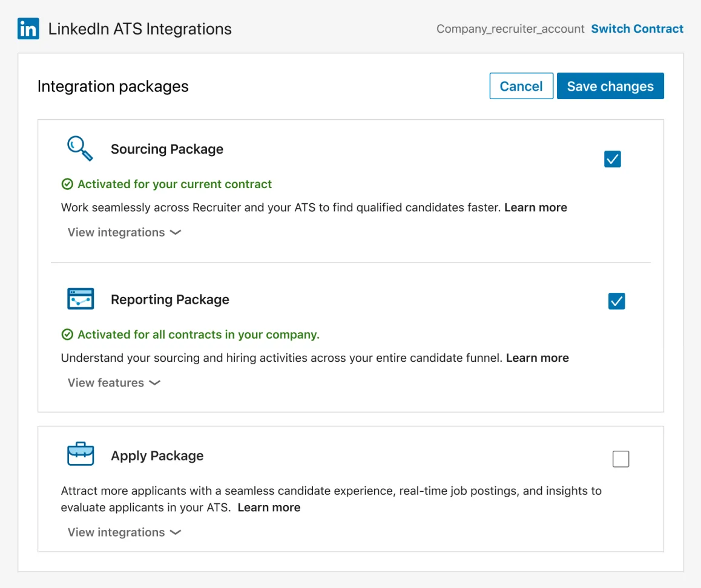The width and height of the screenshot is (701, 588).
Task: Open Learn more for Sourcing Package
Action: point(535,207)
